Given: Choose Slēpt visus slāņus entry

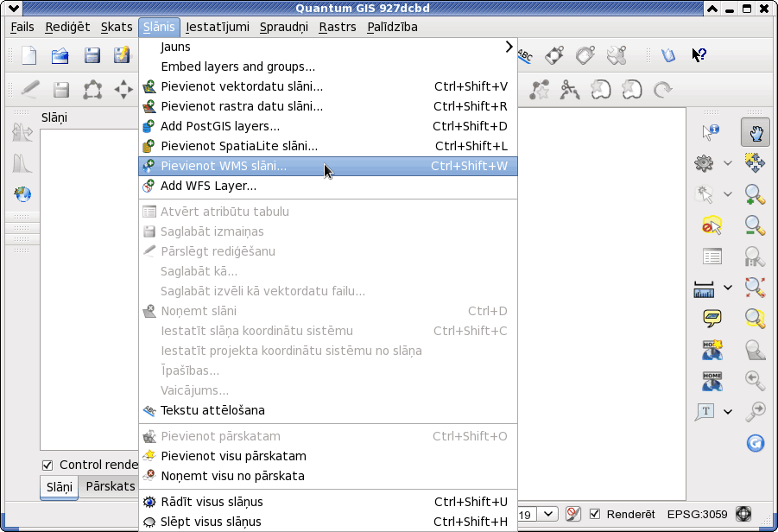Looking at the screenshot, I should (328, 522).
